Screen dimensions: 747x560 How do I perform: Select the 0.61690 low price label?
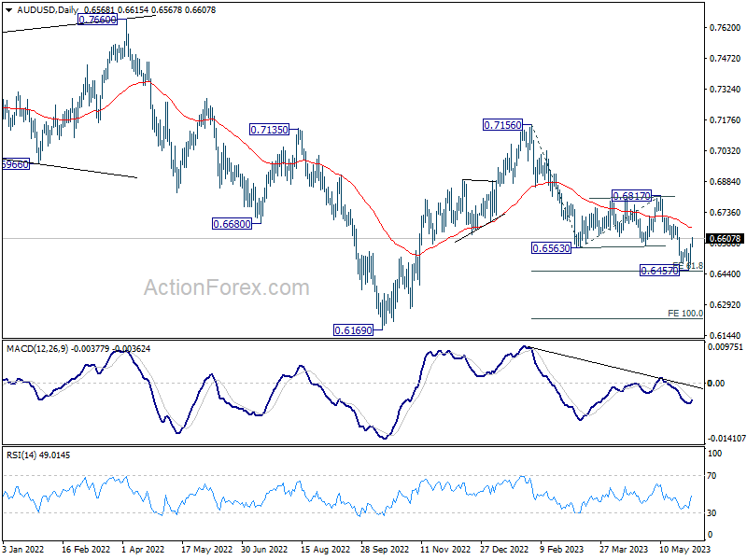tap(353, 330)
